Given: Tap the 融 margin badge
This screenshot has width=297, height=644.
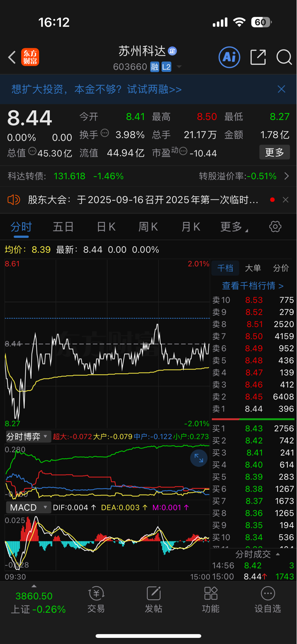Looking at the screenshot, I should (x=155, y=67).
